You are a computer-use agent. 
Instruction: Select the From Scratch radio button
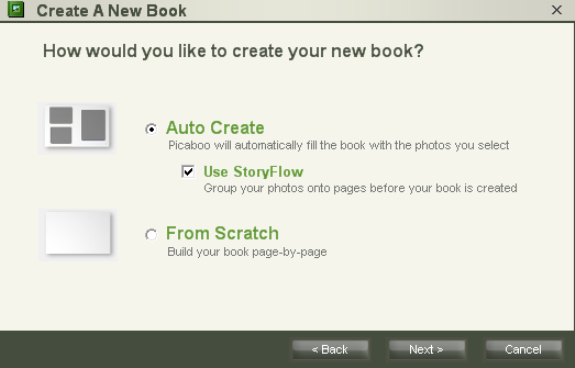pos(151,235)
